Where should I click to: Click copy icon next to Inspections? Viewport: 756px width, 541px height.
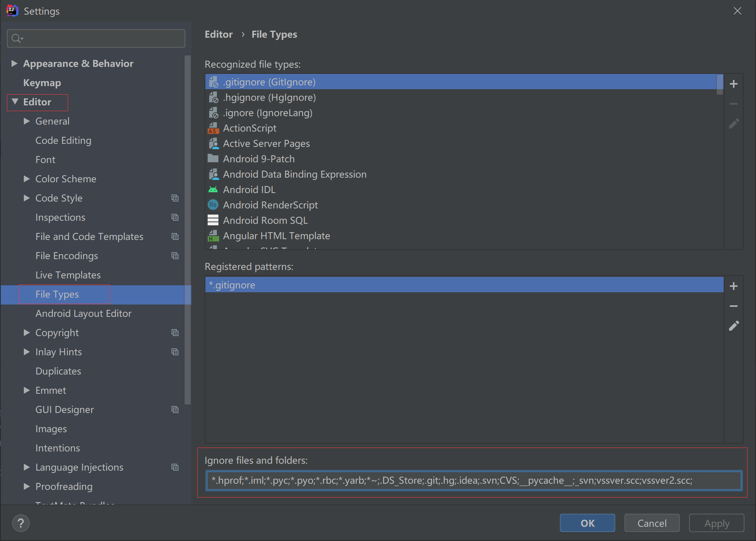[175, 217]
